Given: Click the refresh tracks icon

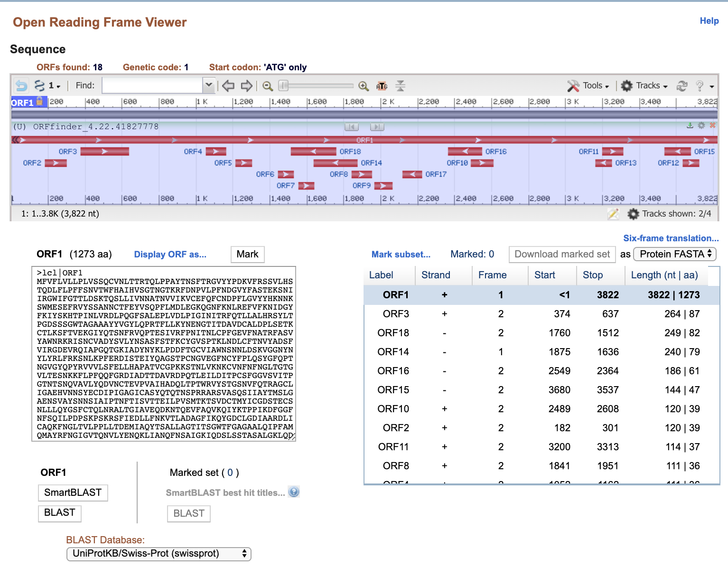Looking at the screenshot, I should [682, 86].
